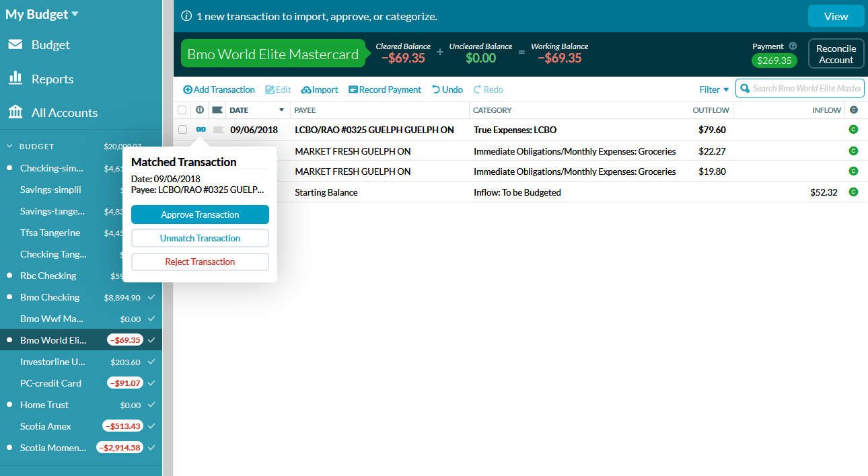Screen dimensions: 868x476
Task: Open the Budget envelope icon in sidebar
Action: [15, 44]
